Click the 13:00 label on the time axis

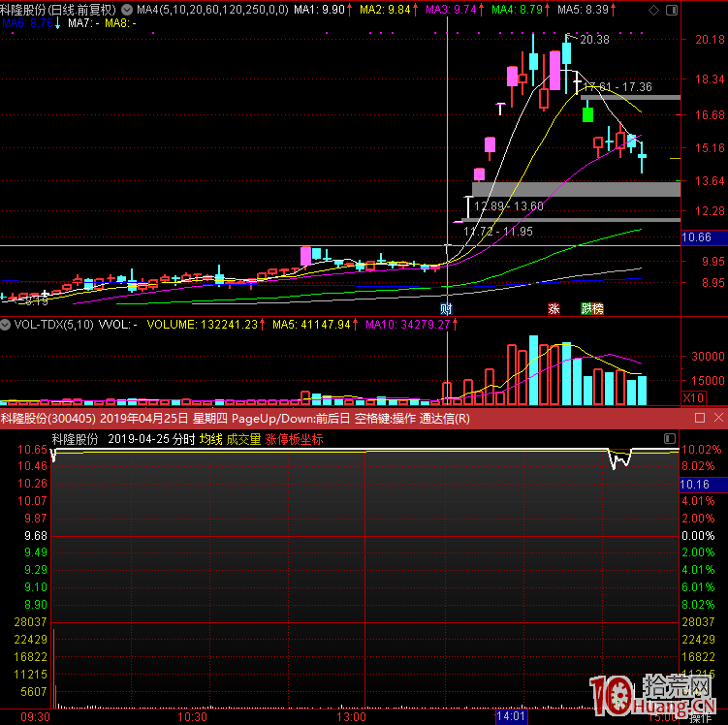tap(351, 717)
